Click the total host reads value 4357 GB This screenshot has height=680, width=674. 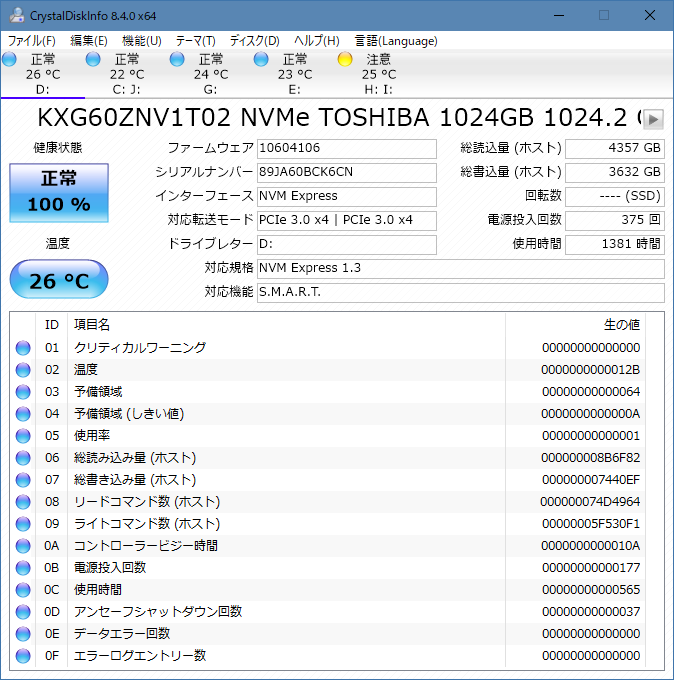pyautogui.click(x=615, y=149)
